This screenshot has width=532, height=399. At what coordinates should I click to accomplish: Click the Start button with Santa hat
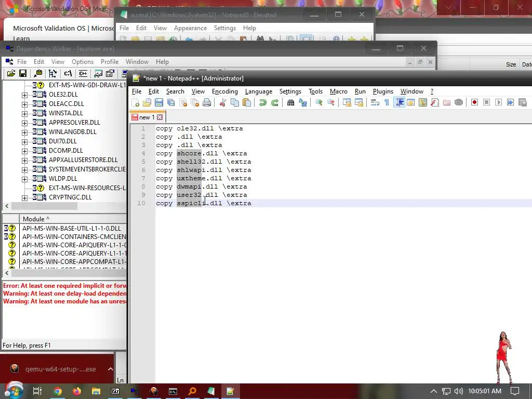point(14,391)
